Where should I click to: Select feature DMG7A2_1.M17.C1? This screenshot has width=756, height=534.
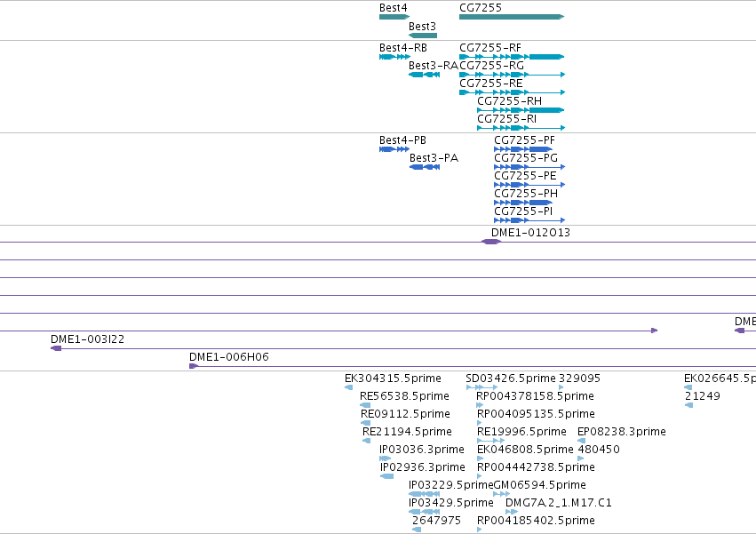pos(512,512)
